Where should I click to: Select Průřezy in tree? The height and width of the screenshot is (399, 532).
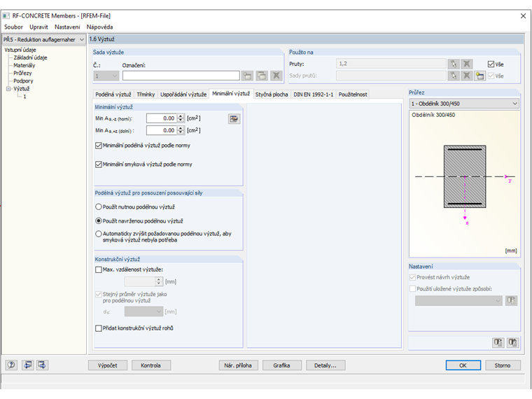click(x=22, y=73)
